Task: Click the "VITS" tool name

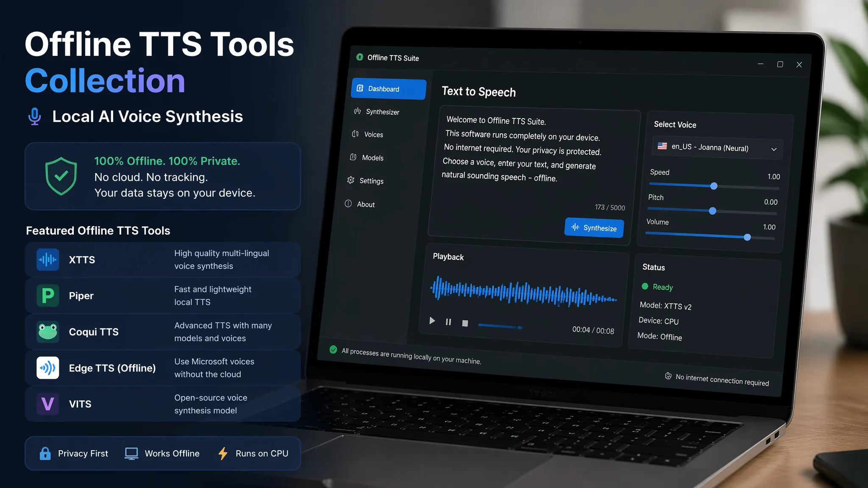Action: point(80,404)
